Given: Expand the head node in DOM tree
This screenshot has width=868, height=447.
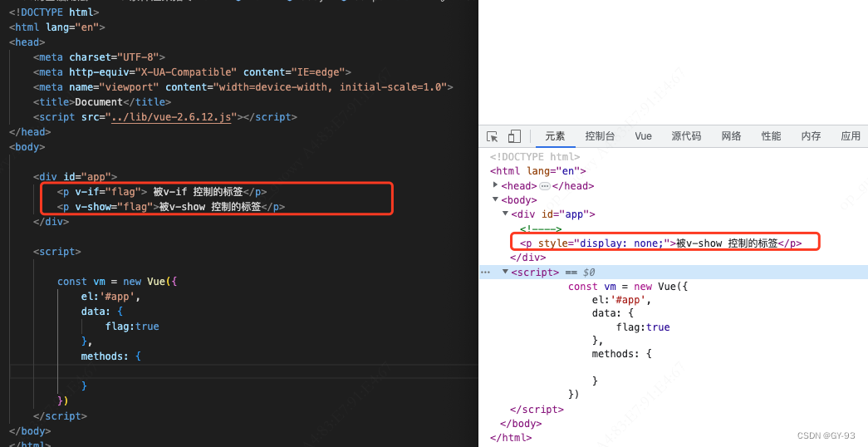Looking at the screenshot, I should coord(495,185).
